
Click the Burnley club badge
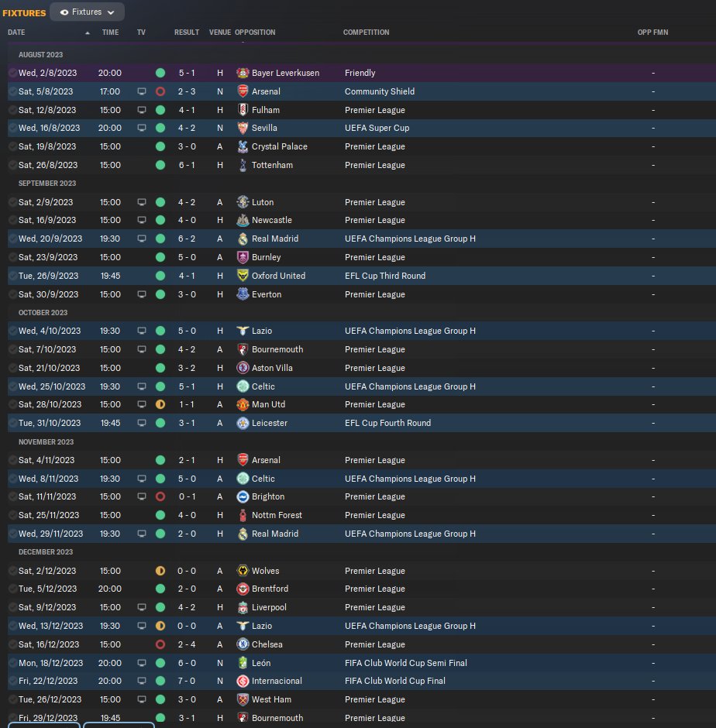coord(243,257)
